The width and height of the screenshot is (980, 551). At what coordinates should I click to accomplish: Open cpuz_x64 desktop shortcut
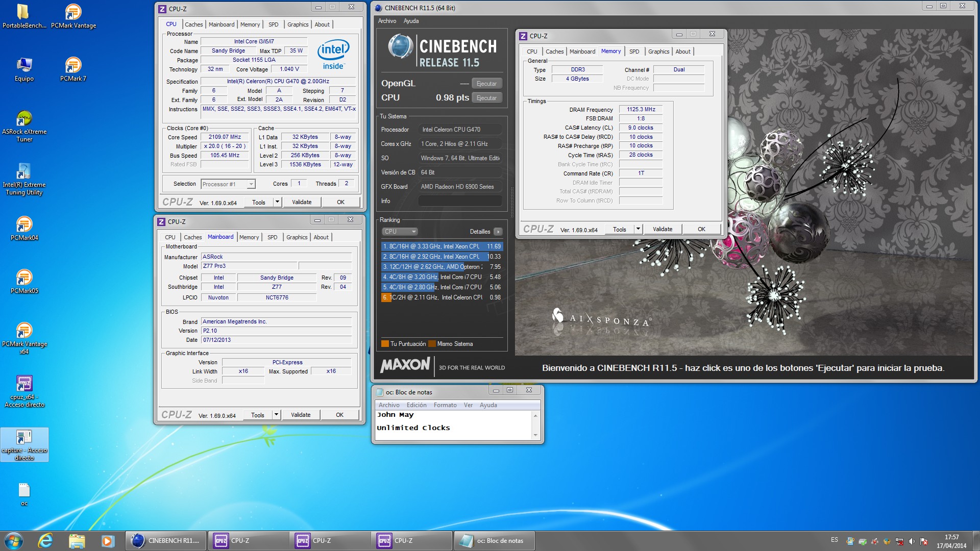24,392
